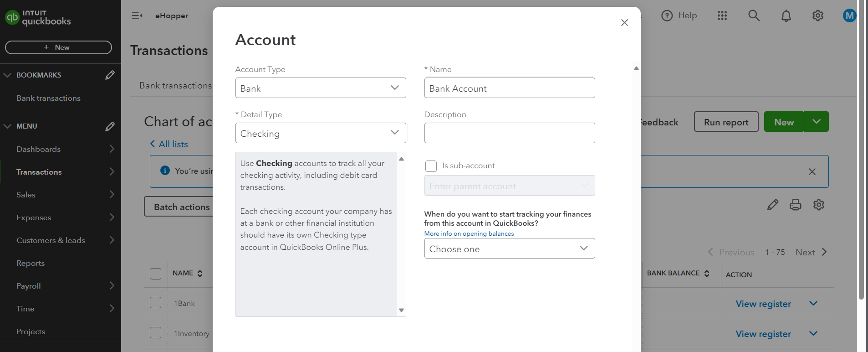Click View register for 1Inventory

point(763,334)
